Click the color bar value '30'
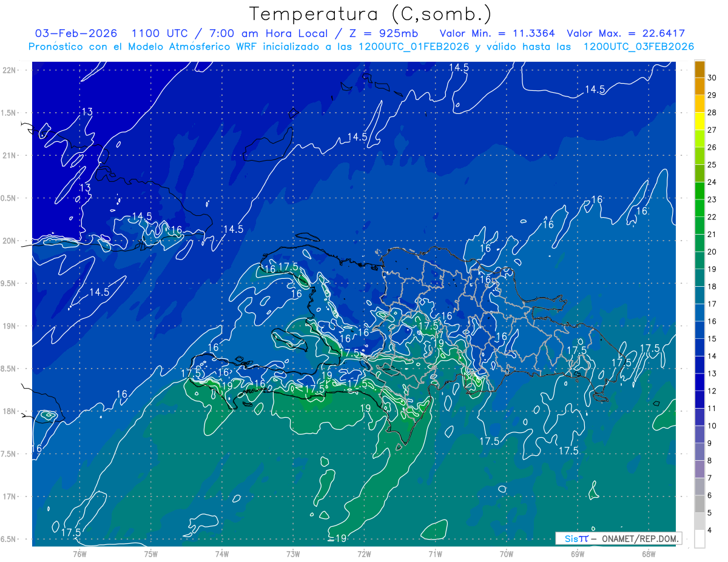The width and height of the screenshot is (728, 562). pyautogui.click(x=712, y=78)
